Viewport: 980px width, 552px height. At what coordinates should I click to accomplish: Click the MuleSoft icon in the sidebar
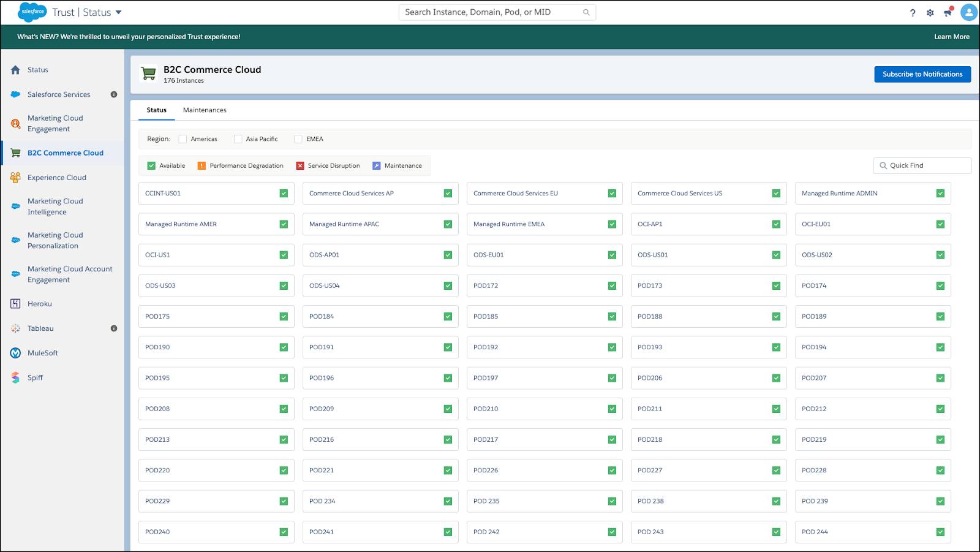tap(15, 353)
